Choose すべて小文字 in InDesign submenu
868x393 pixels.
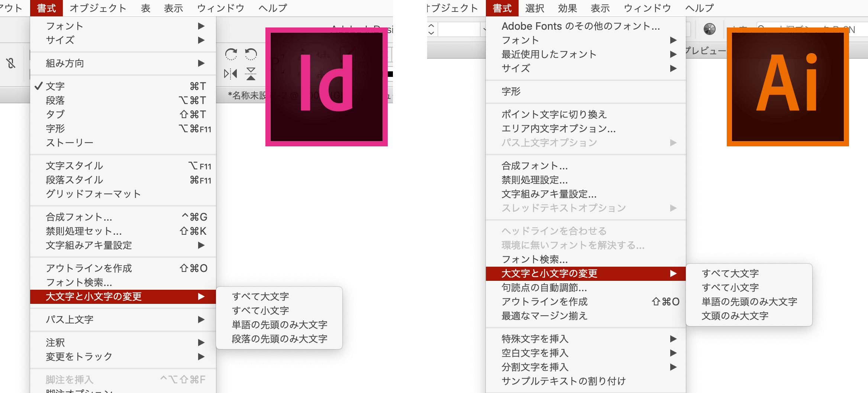pyautogui.click(x=279, y=311)
